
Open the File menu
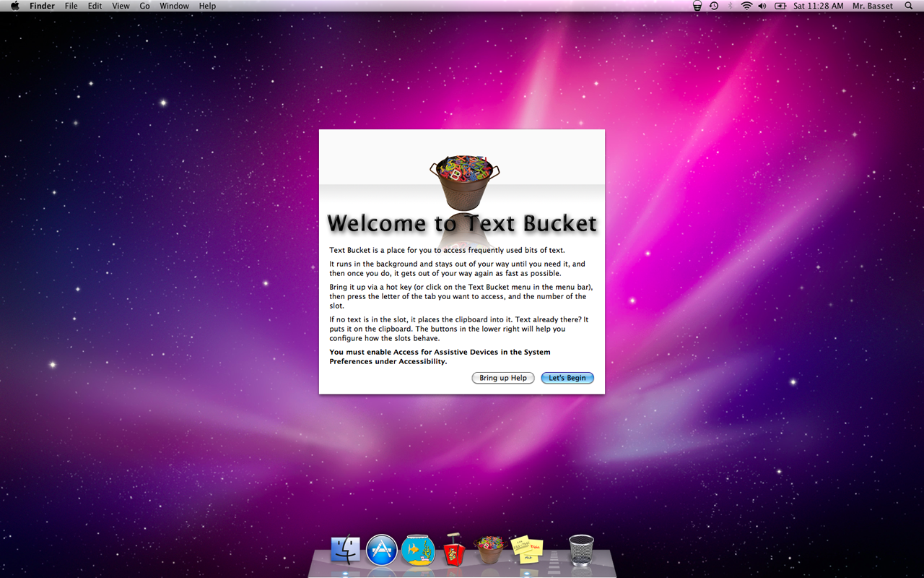[x=71, y=6]
